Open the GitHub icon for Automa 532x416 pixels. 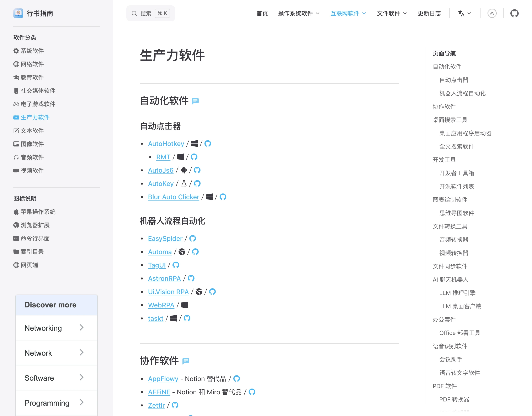(195, 252)
